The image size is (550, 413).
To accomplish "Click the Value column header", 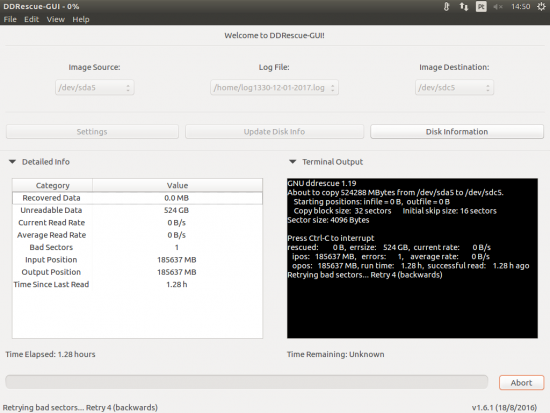I will [x=177, y=185].
